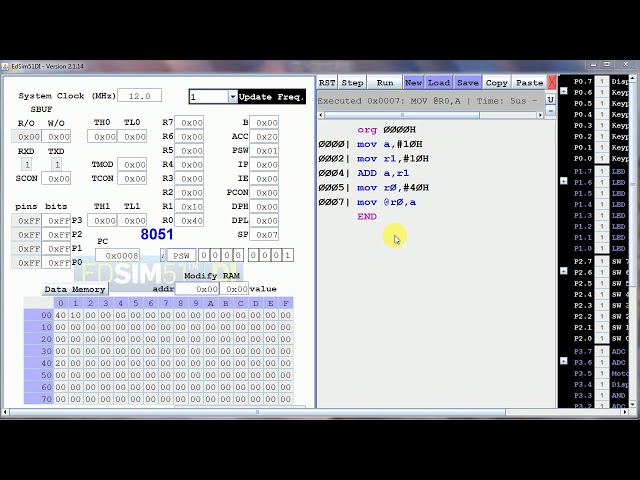Click the Update Freq. button
Viewport: 640px width, 480px height.
(272, 97)
